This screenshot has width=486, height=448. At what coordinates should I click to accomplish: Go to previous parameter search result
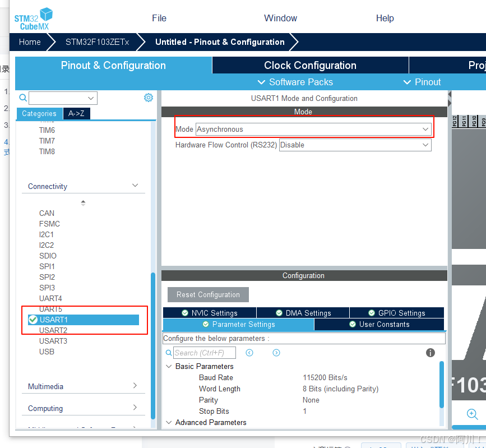[x=249, y=353]
